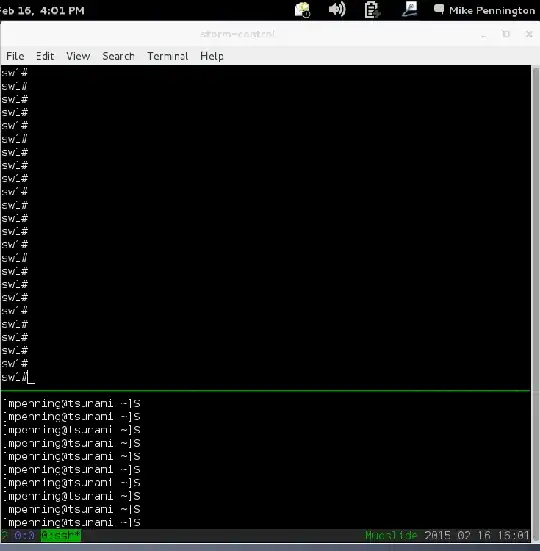Image resolution: width=540 pixels, height=551 pixels.
Task: Click the last mpenning@tsunami shell prompt
Action: (x=73, y=523)
